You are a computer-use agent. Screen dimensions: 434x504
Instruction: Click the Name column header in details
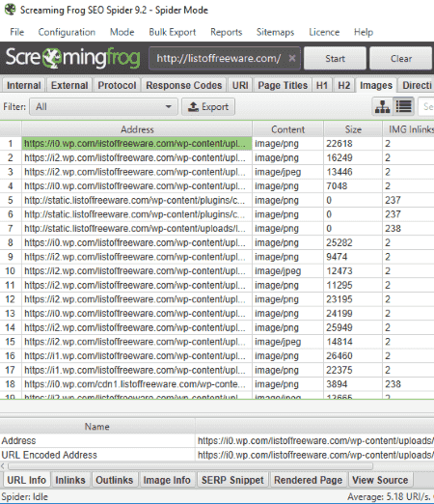(97, 427)
